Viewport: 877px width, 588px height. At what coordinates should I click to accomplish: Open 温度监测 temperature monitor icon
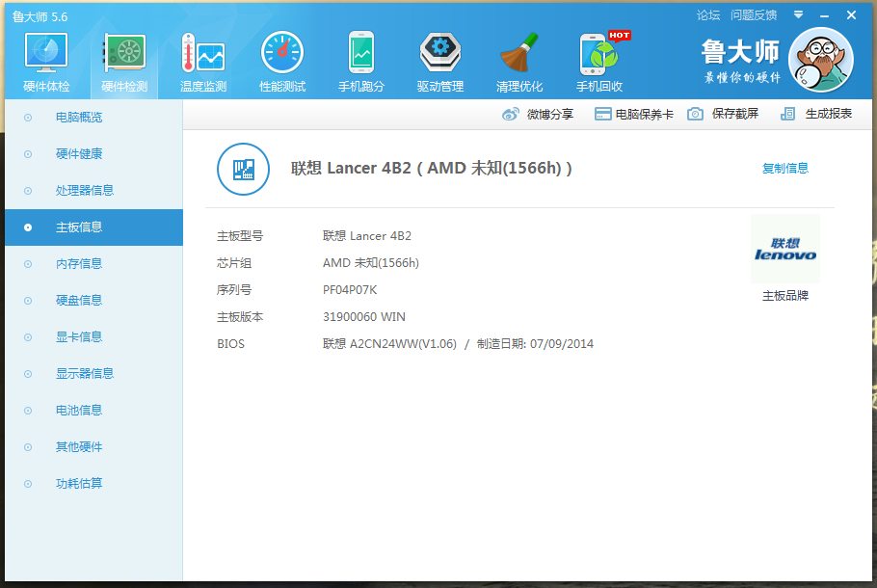203,53
